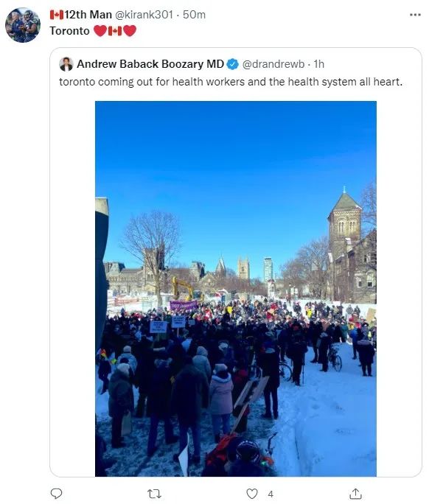Click the reply speech bubble icon
The width and height of the screenshot is (429, 504).
(x=56, y=494)
